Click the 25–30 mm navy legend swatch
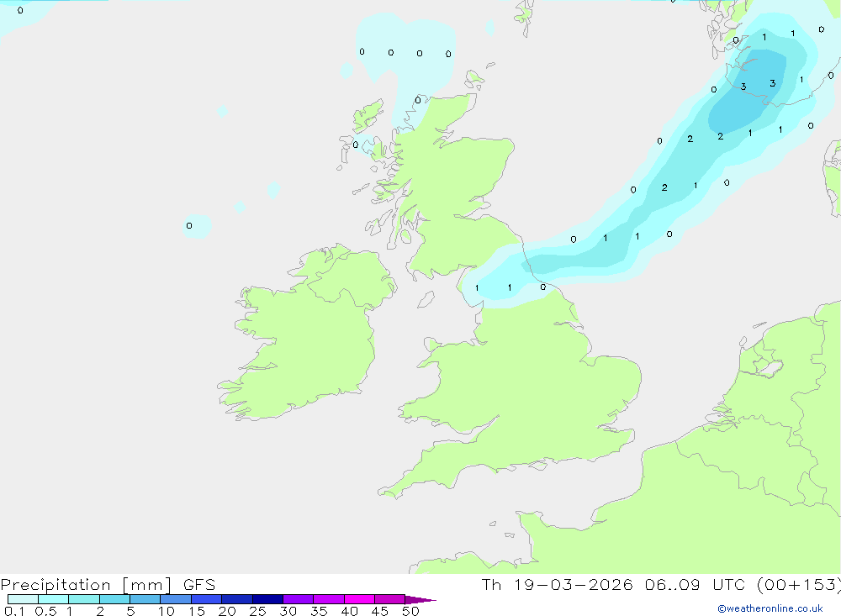Viewport: 841px width, 616px height. [267, 599]
